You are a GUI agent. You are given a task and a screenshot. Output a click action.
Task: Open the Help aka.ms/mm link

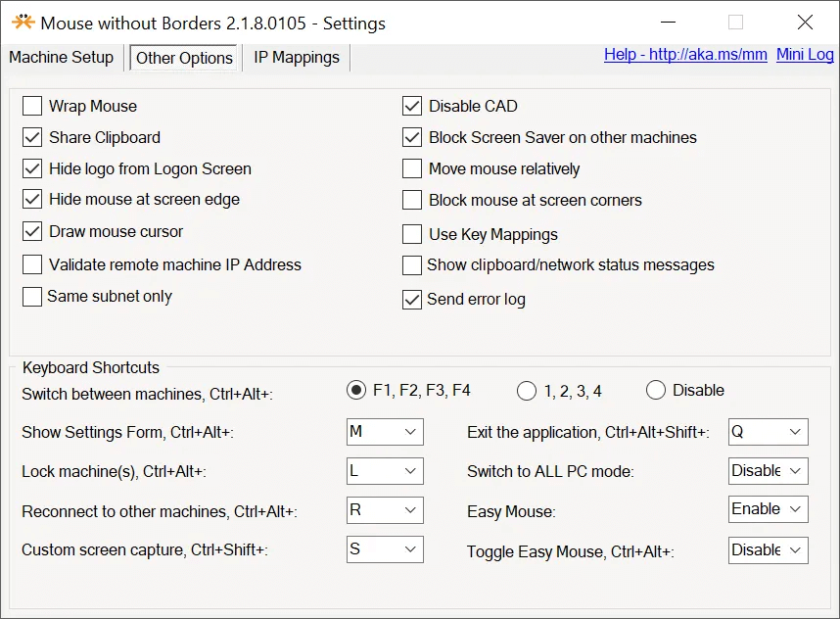point(685,54)
